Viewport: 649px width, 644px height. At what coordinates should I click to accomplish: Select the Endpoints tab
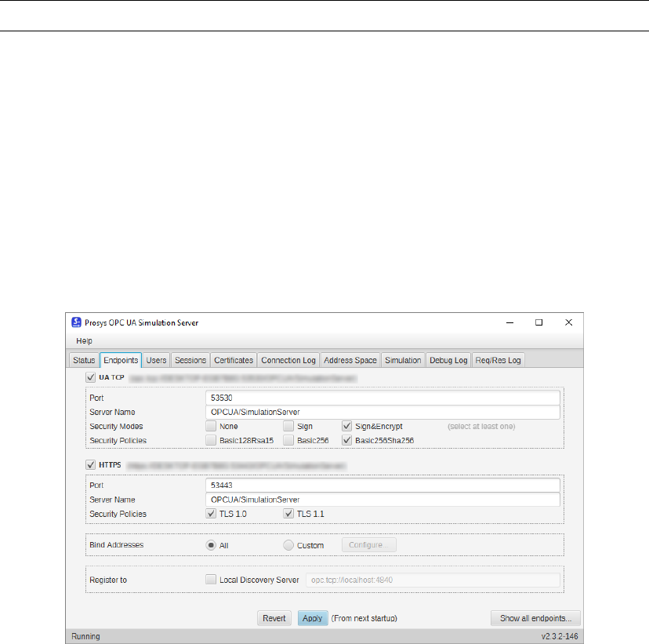pos(121,360)
